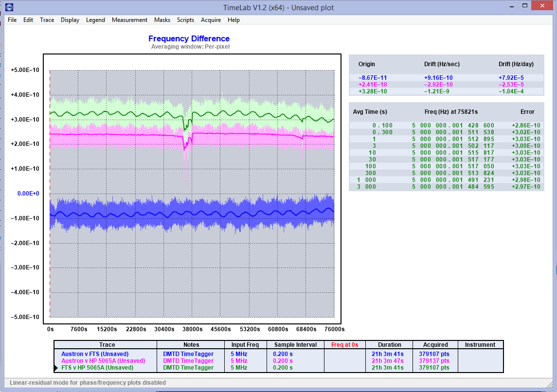
Task: Open the Legend menu
Action: point(95,20)
